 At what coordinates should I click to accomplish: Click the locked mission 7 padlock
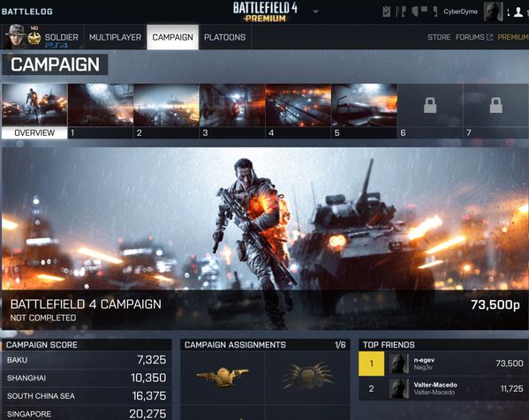(x=496, y=106)
